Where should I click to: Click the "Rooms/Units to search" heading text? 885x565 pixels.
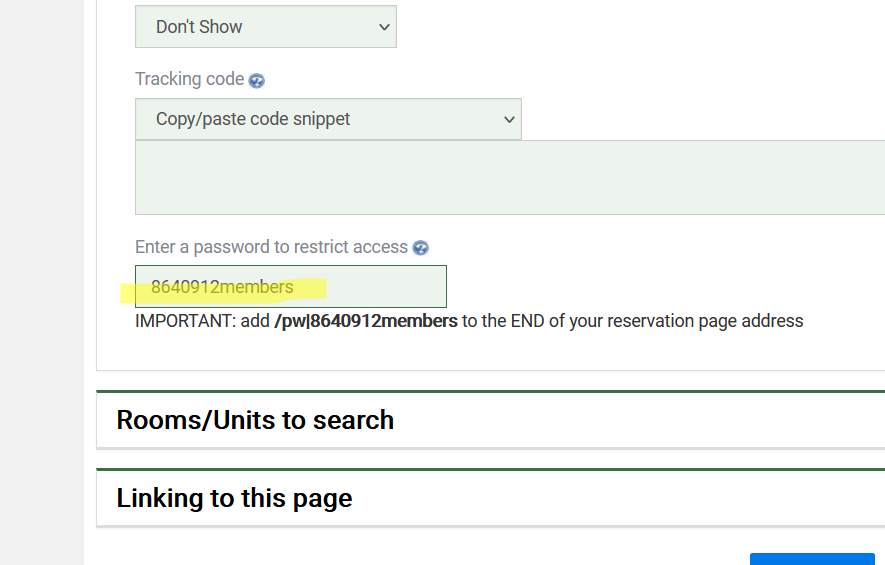pos(255,420)
